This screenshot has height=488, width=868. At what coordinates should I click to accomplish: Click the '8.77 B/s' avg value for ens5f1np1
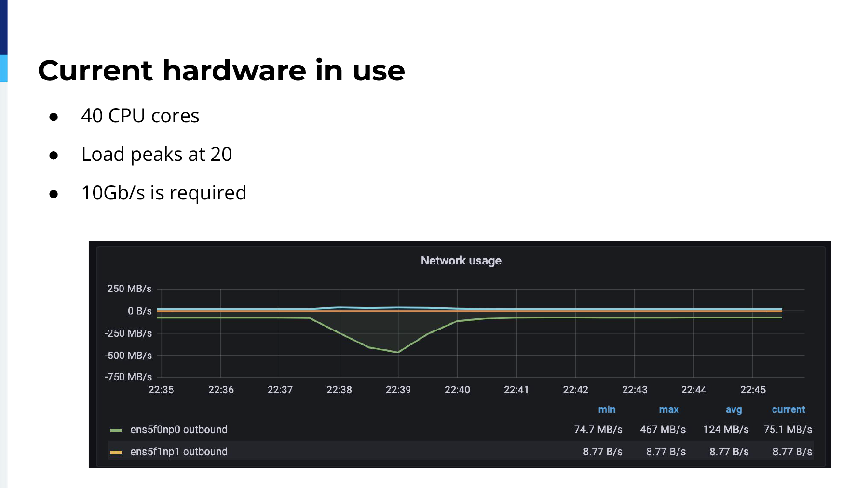(729, 452)
